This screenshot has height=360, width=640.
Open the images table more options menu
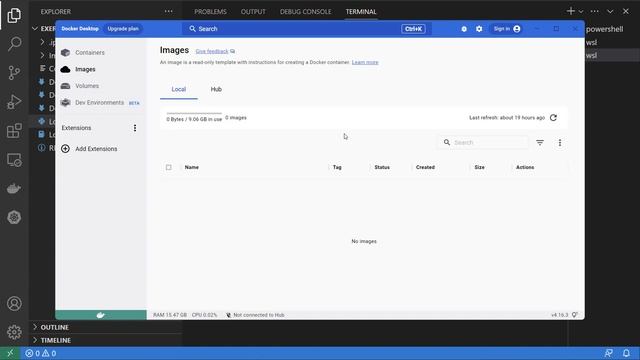pyautogui.click(x=560, y=142)
